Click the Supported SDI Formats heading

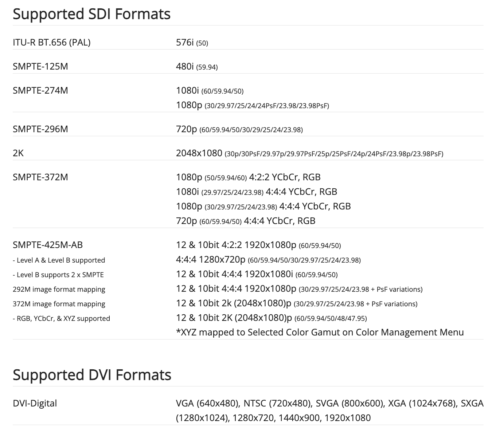click(91, 14)
